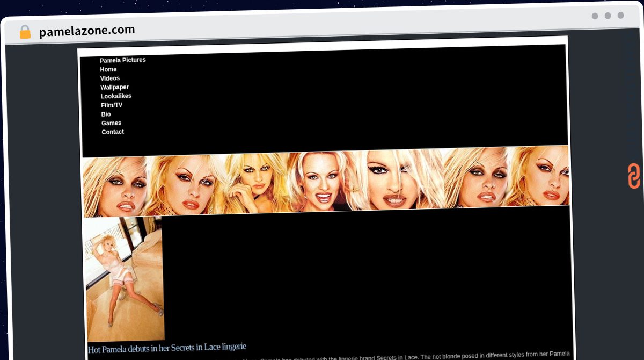
Task: Click the orange chain-link icon at right edge
Action: click(x=634, y=176)
